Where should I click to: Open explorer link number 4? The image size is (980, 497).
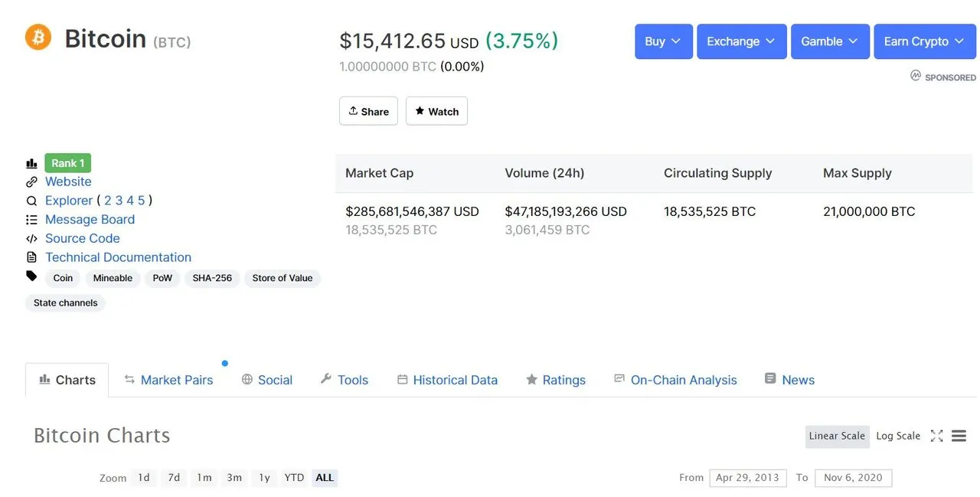130,201
